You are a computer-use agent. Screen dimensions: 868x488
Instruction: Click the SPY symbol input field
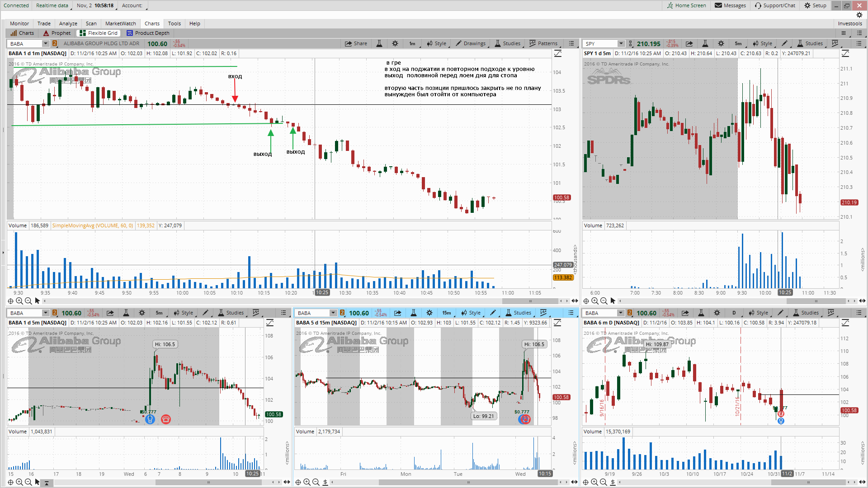click(x=600, y=43)
